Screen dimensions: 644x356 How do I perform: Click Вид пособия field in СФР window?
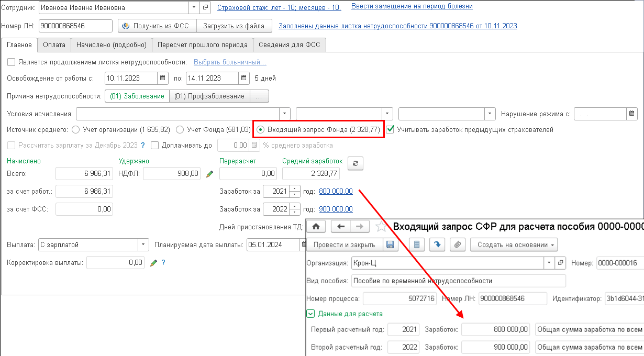[459, 281]
